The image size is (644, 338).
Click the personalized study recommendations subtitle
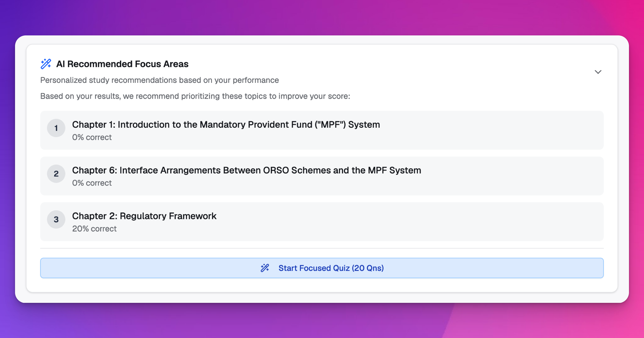coord(159,80)
